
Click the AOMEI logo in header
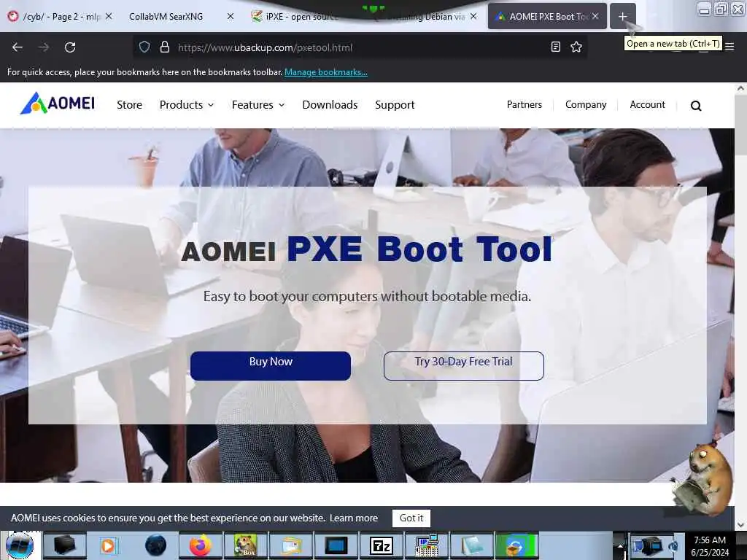tap(58, 104)
